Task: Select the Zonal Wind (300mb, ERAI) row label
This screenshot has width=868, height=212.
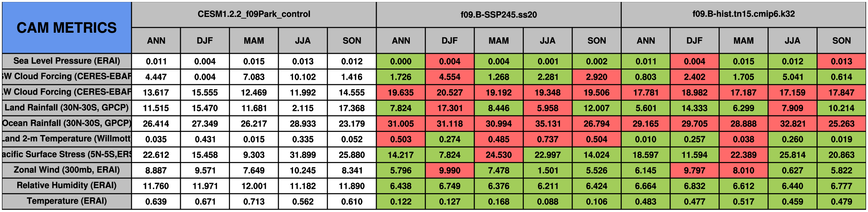Action: click(66, 170)
